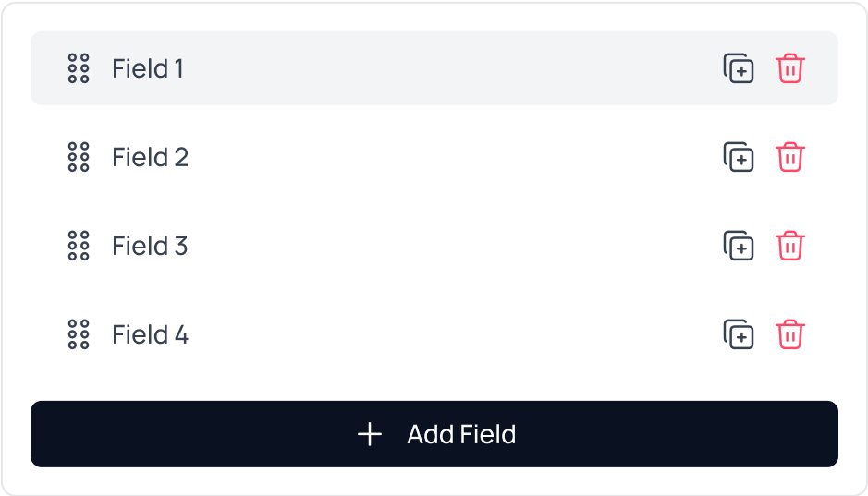Click empty space in the Field 3 row
Screen dimensions: 868x496
click(444, 246)
